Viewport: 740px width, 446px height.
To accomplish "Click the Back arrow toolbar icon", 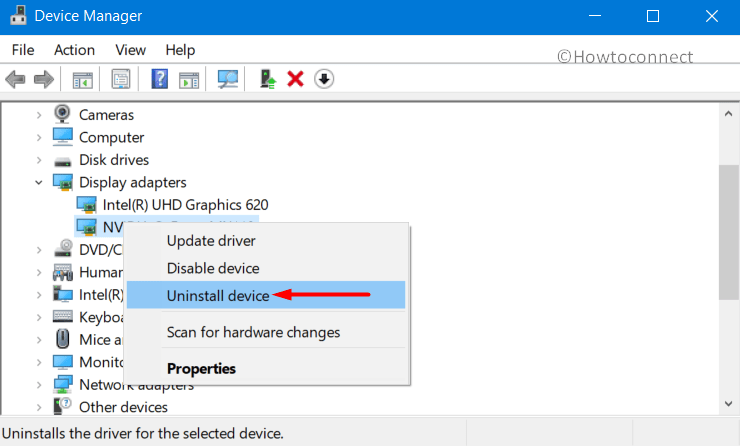I will tap(15, 79).
